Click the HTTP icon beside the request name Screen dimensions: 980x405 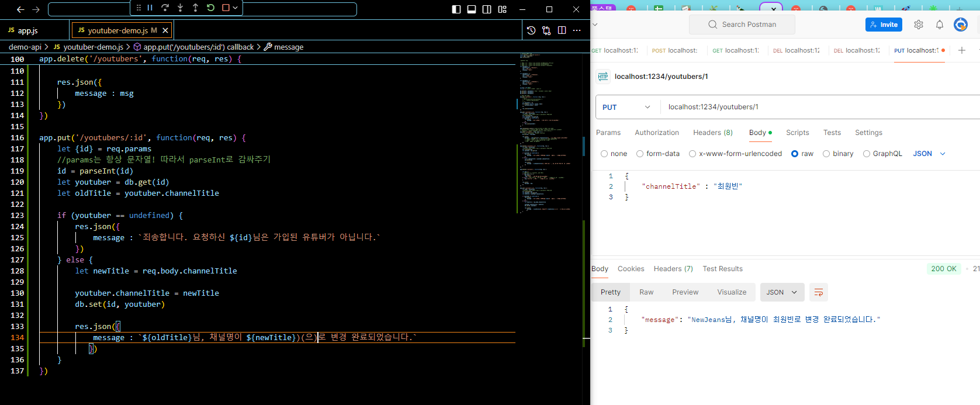(x=603, y=77)
